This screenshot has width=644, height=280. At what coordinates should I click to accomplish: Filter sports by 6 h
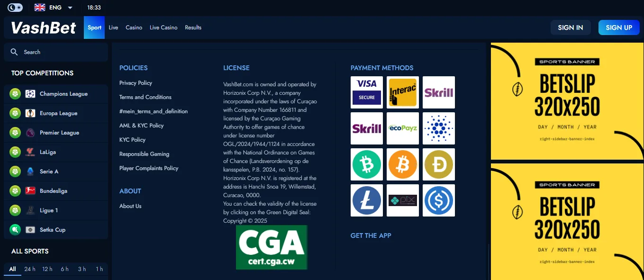pyautogui.click(x=64, y=269)
